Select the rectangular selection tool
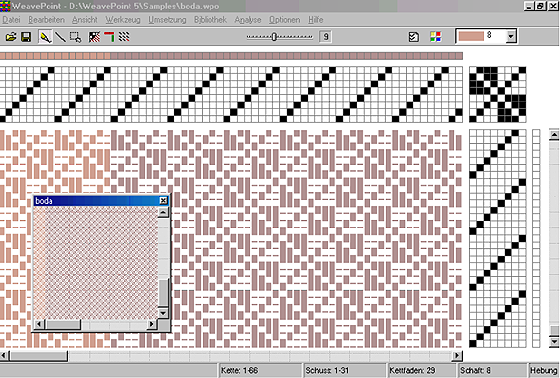This screenshot has width=560, height=378. tap(75, 37)
